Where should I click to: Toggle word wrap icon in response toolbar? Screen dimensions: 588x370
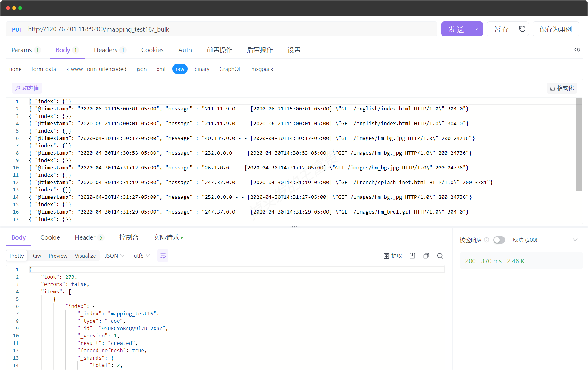[x=163, y=256]
